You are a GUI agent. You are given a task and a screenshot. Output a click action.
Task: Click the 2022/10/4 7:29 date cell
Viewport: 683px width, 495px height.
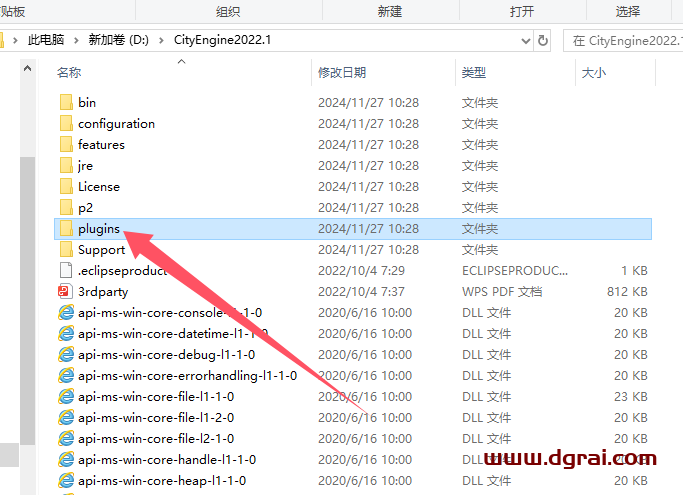click(x=361, y=271)
